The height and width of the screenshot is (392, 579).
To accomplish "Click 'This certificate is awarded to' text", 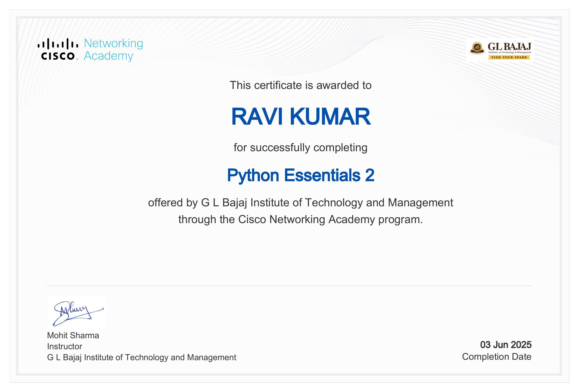I will pos(300,85).
